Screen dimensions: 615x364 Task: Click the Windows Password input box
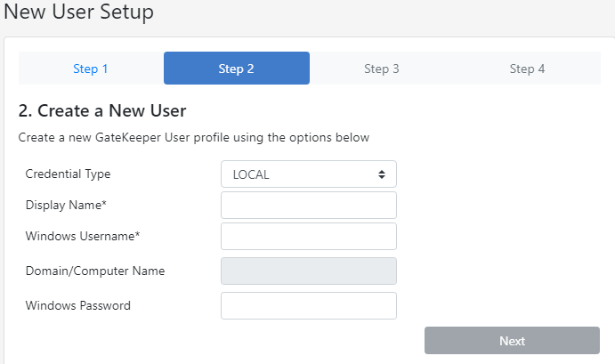308,306
